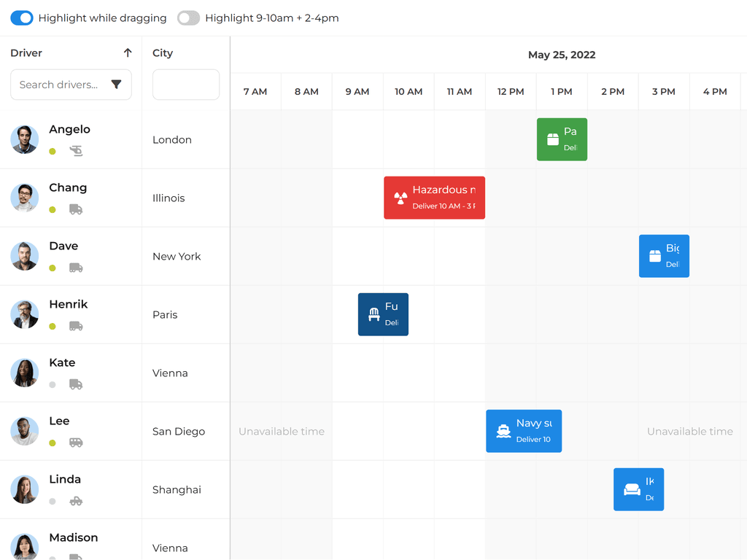Screen dimensions: 747x560
Task: Click the May 25, 2022 date header
Action: (x=561, y=55)
